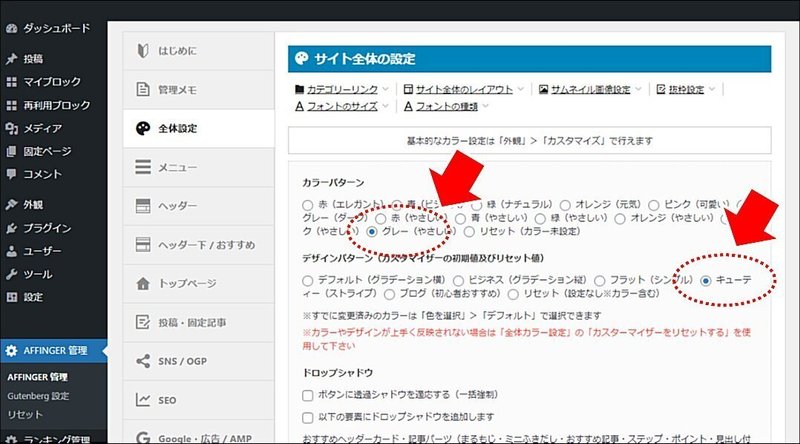Click the カラーパターン heading text

click(333, 183)
